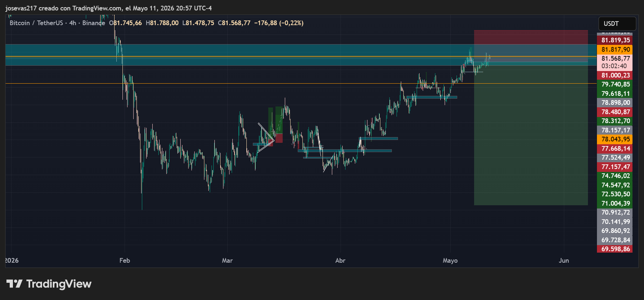
Task: Select the green profit target zone
Action: [x=531, y=133]
